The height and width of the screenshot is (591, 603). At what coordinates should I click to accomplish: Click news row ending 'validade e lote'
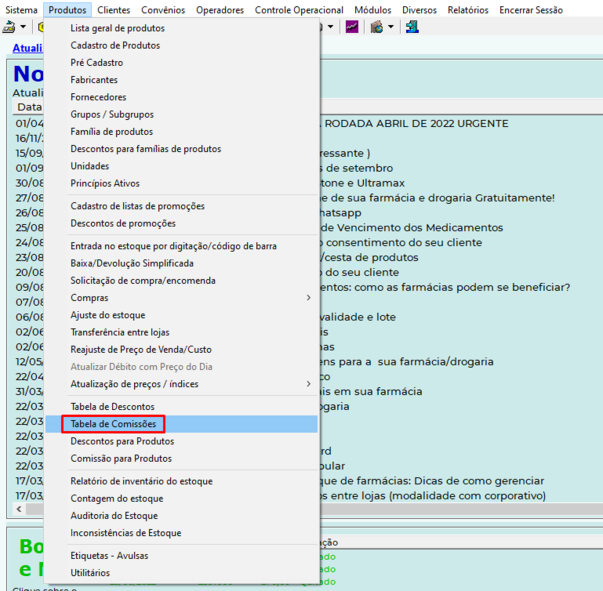[358, 317]
